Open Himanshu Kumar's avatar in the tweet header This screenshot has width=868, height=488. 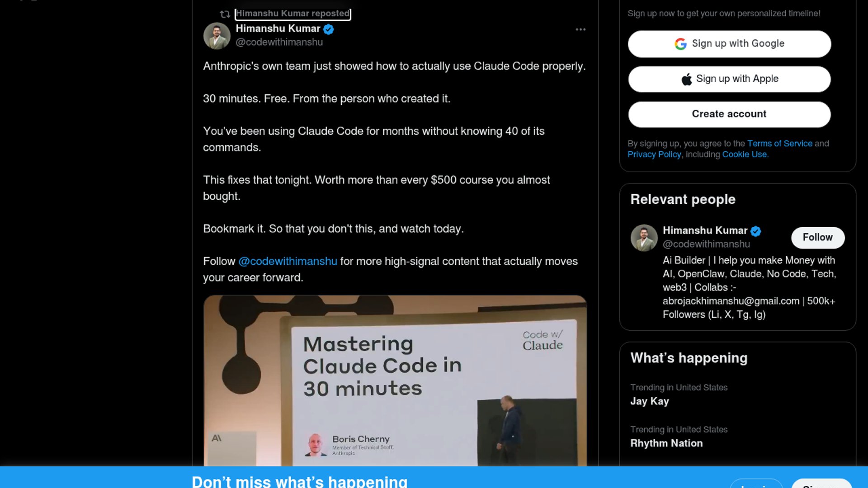pyautogui.click(x=217, y=36)
